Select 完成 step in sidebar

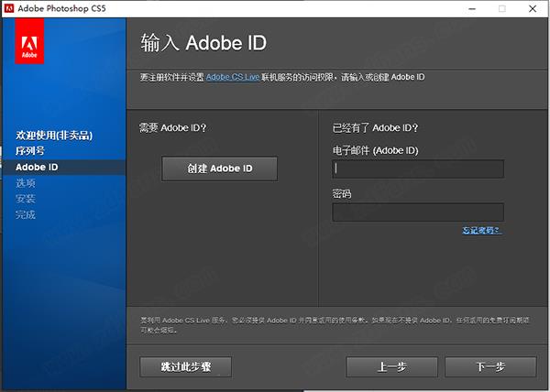point(26,214)
